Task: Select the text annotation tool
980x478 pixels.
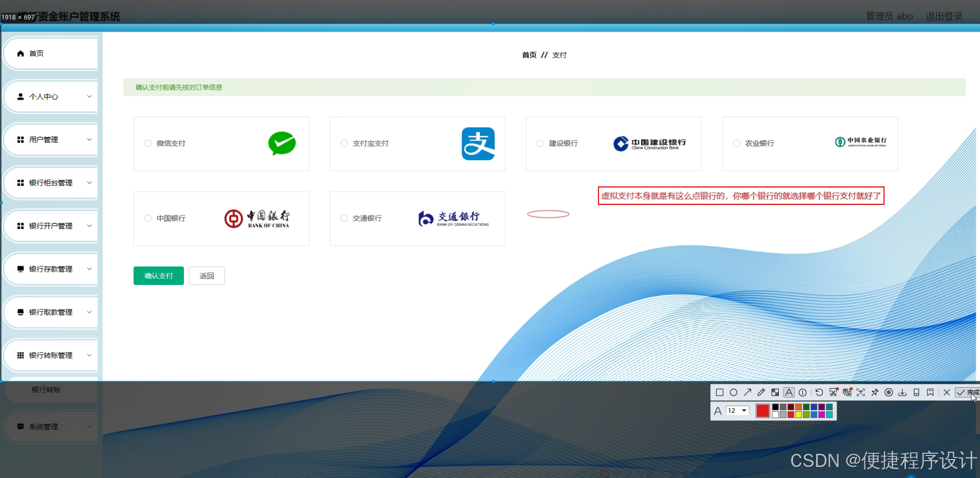Action: coord(789,392)
